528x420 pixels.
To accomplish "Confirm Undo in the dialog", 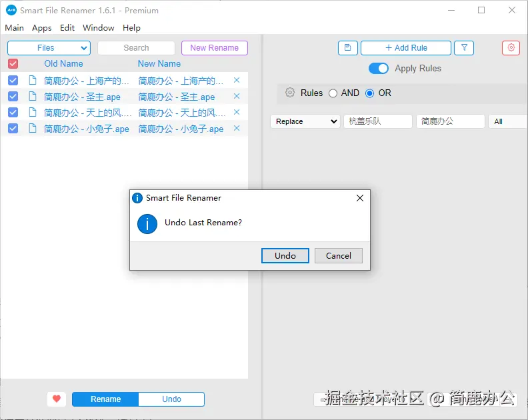I will pos(285,255).
